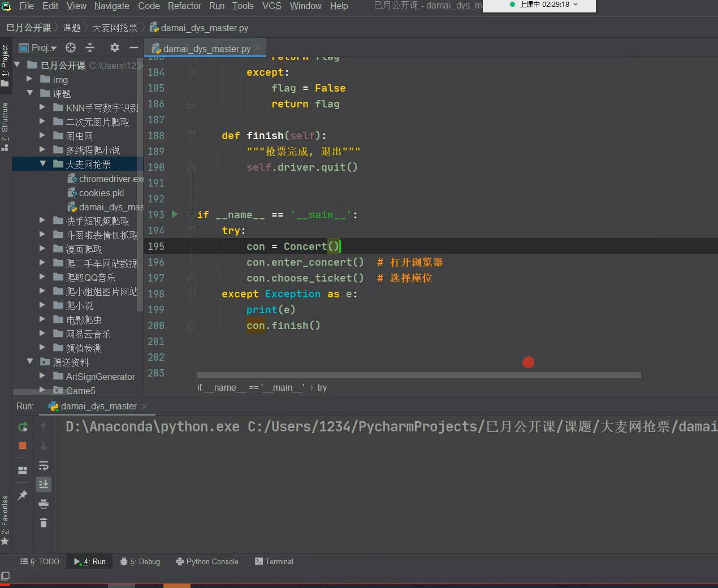Run the script from line 193 gutter
This screenshot has height=588, width=718.
point(174,214)
